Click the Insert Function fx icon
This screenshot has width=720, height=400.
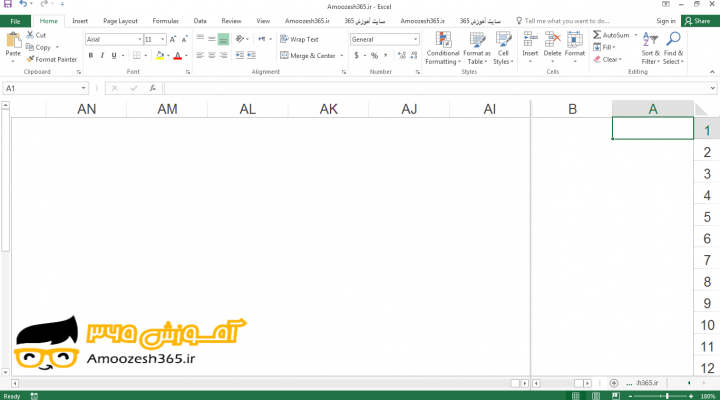(x=153, y=88)
